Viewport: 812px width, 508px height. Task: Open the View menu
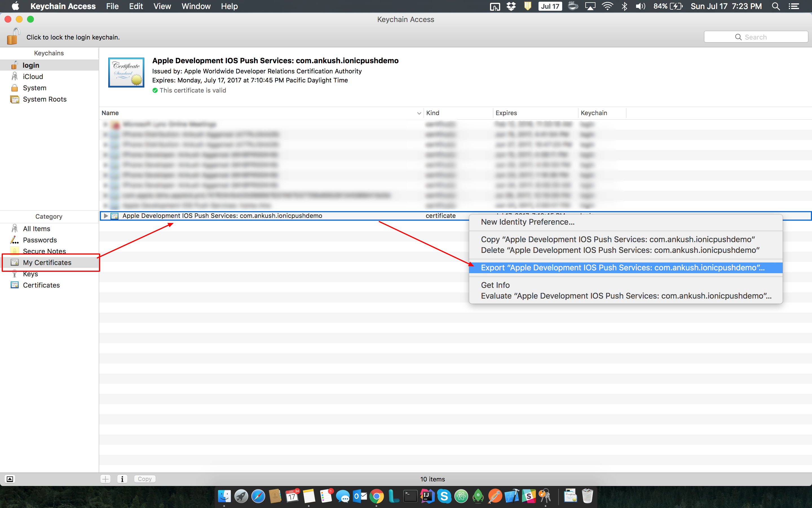click(x=162, y=6)
